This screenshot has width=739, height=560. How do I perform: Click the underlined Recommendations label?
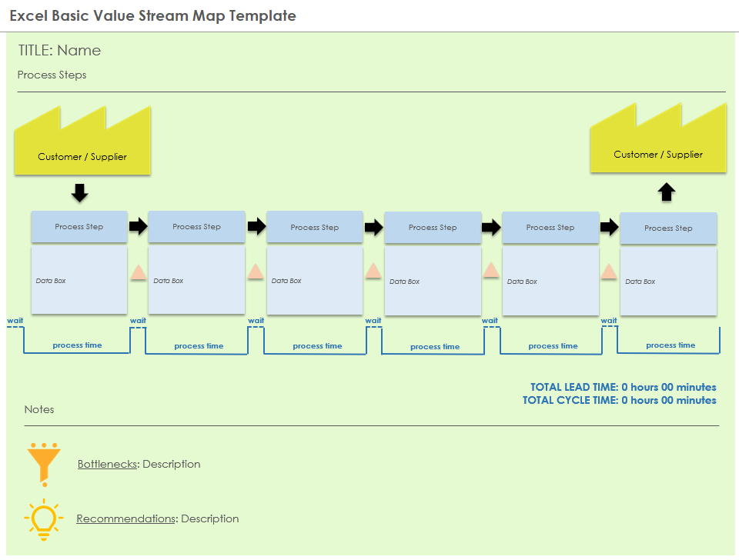click(x=126, y=518)
